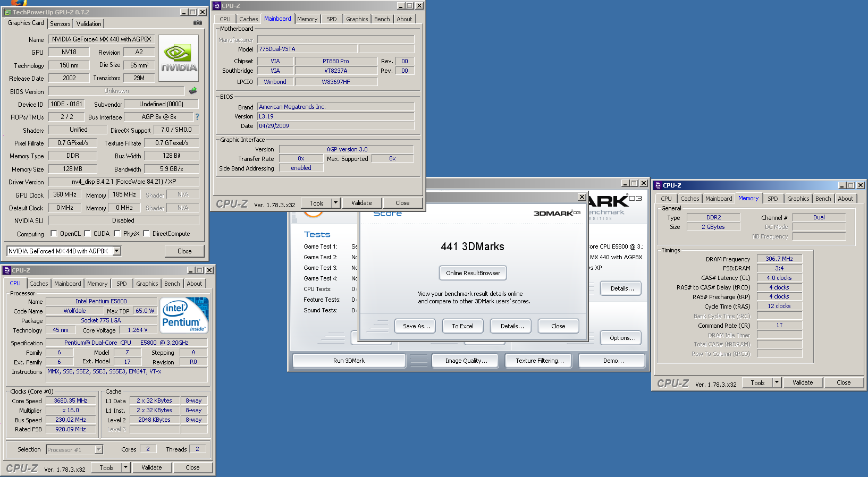Image resolution: width=868 pixels, height=477 pixels.
Task: Switch to Validation tab in GPU-Z
Action: pyautogui.click(x=89, y=24)
